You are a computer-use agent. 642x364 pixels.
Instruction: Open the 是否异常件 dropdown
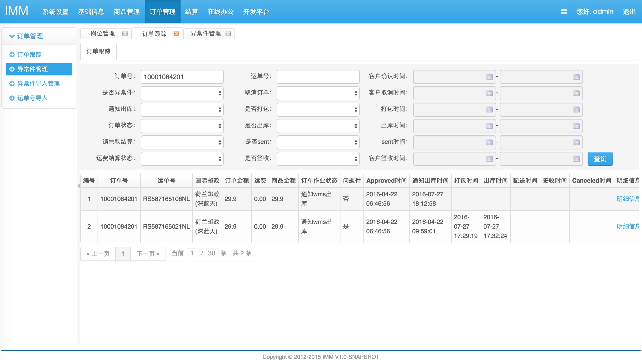[182, 93]
